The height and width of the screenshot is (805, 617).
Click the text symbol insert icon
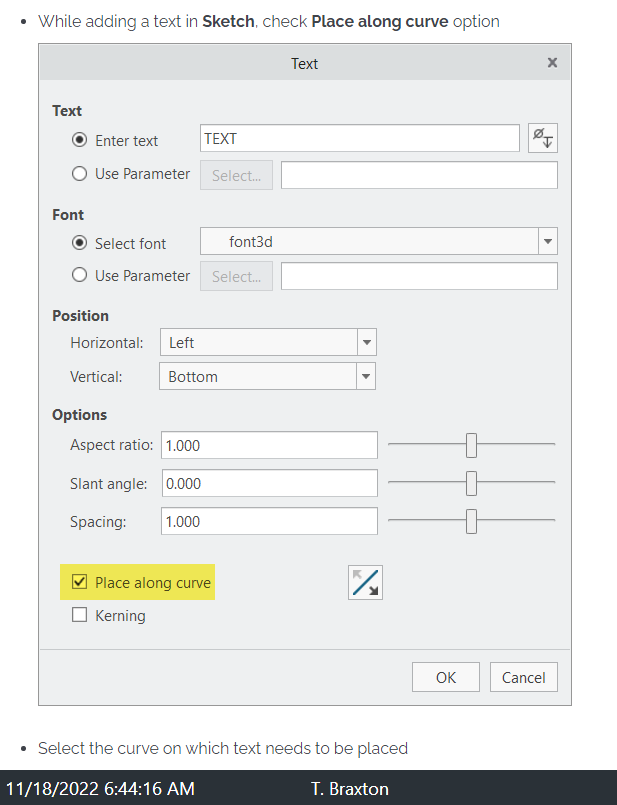pyautogui.click(x=543, y=138)
